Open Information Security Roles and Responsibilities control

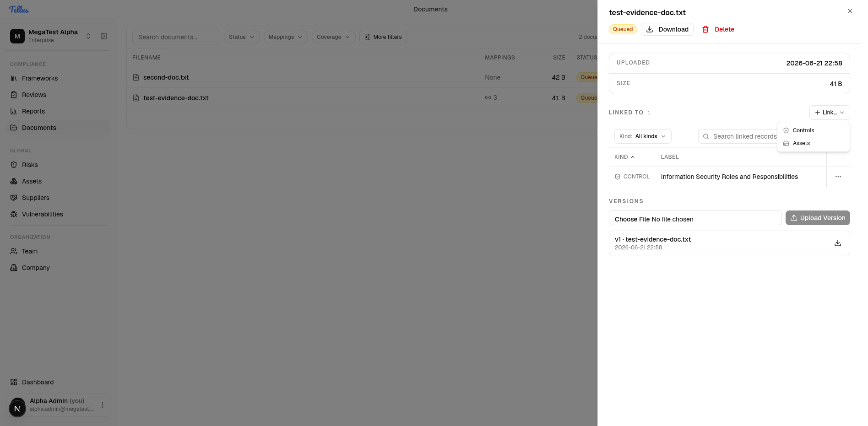pos(729,177)
